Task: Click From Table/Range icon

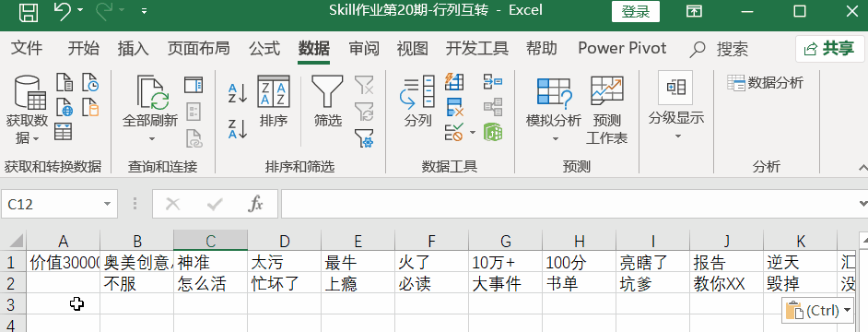Action: point(63,132)
